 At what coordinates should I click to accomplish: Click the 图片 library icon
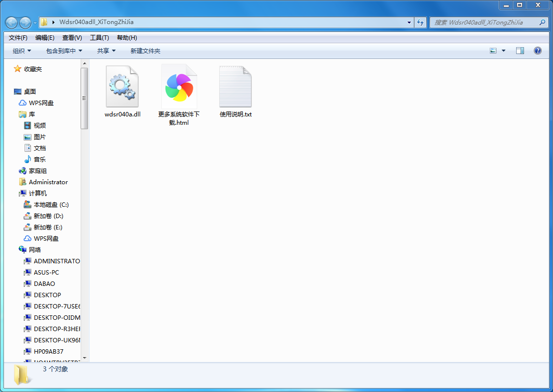point(28,137)
